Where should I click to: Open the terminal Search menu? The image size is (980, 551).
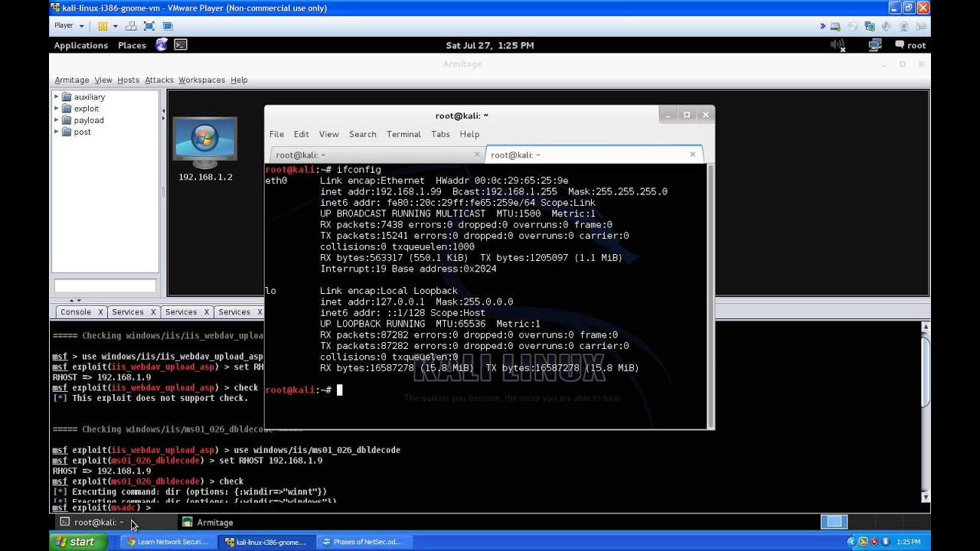[363, 134]
